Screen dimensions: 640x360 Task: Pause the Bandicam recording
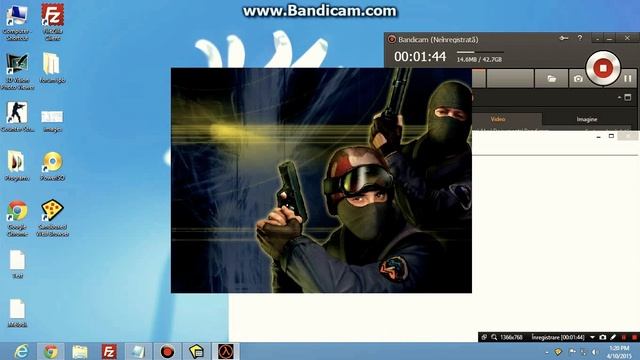coord(628,78)
